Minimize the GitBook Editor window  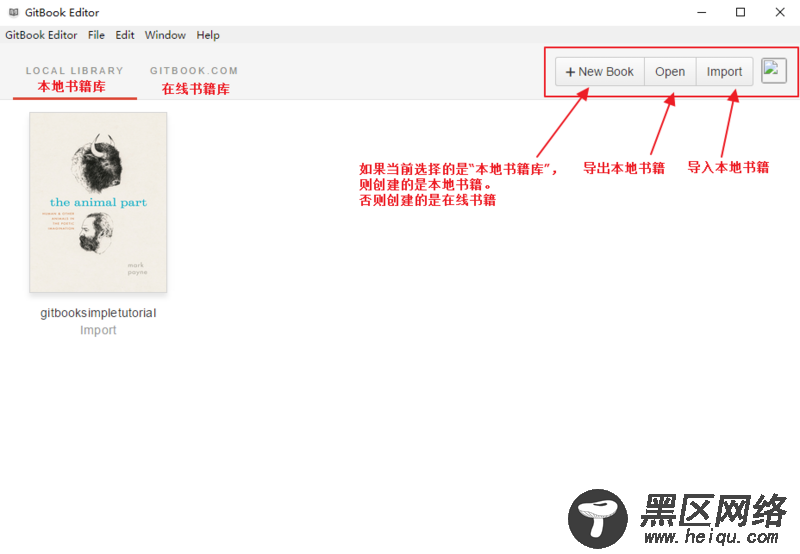pyautogui.click(x=702, y=12)
